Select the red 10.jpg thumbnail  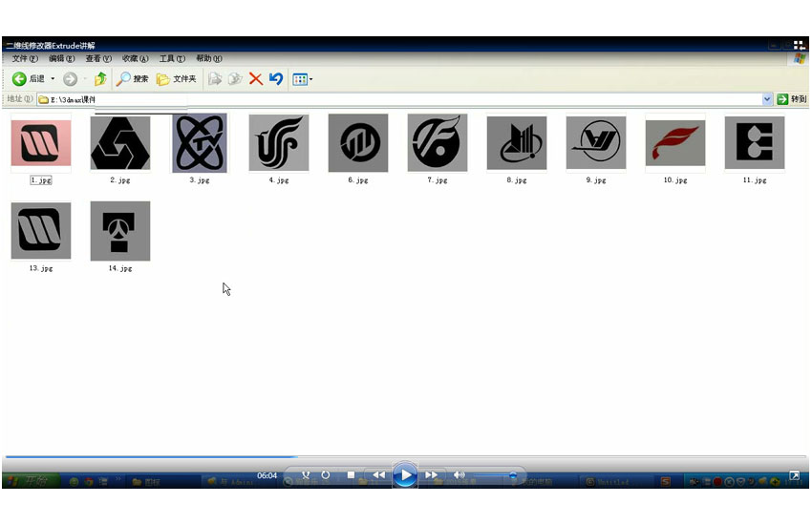click(x=674, y=143)
